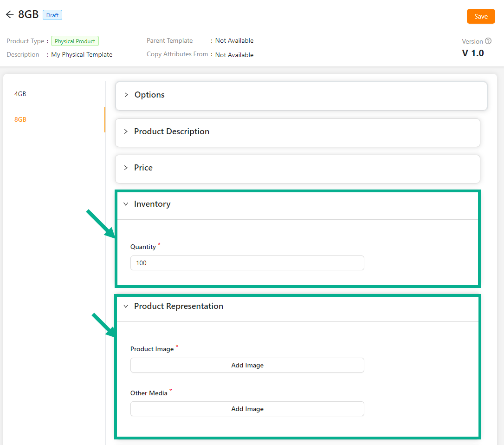The width and height of the screenshot is (504, 445).
Task: Switch to the 4GB variant tab
Action: click(20, 94)
